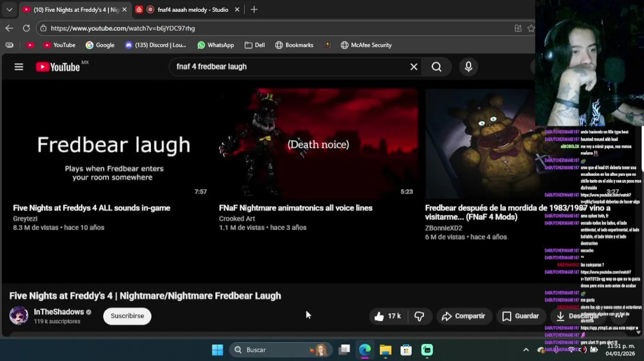The width and height of the screenshot is (644, 361).
Task: Open the Google bookmark
Action: (100, 45)
